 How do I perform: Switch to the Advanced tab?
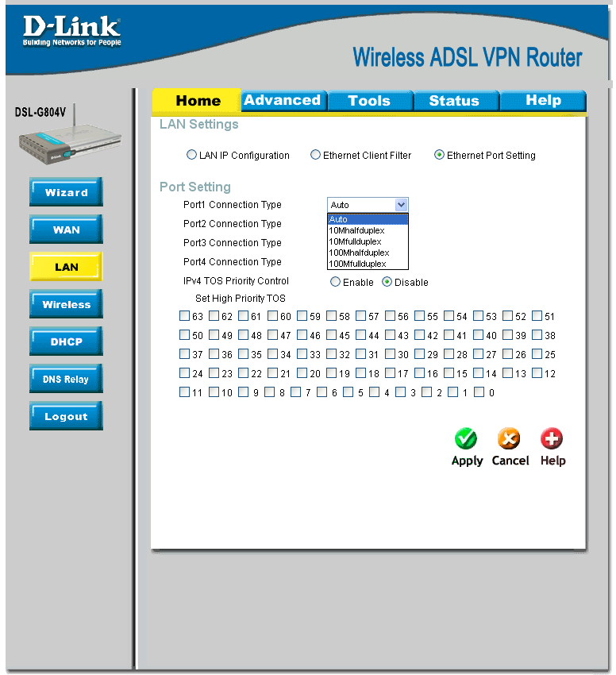[283, 100]
